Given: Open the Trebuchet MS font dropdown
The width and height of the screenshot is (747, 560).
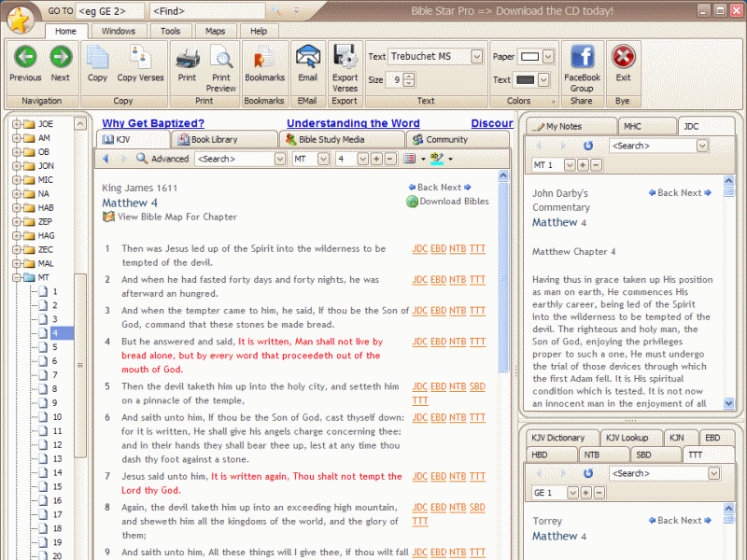Looking at the screenshot, I should pyautogui.click(x=475, y=56).
